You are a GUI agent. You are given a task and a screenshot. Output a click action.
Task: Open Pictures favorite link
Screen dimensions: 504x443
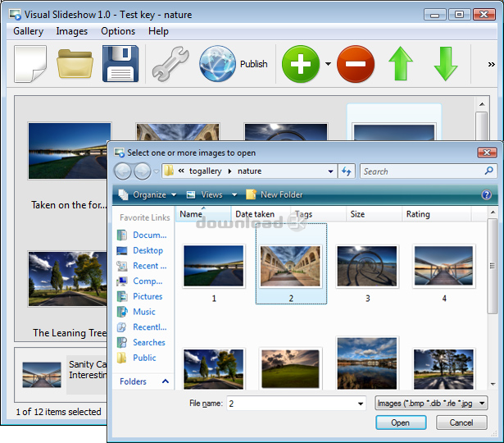point(140,297)
